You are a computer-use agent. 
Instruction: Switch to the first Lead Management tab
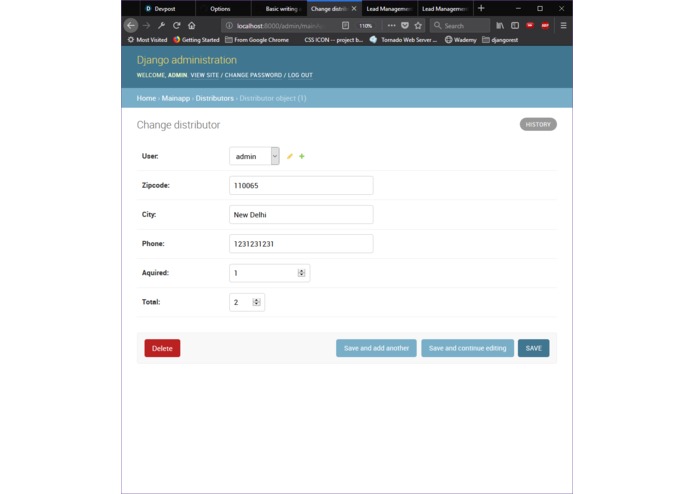(390, 8)
